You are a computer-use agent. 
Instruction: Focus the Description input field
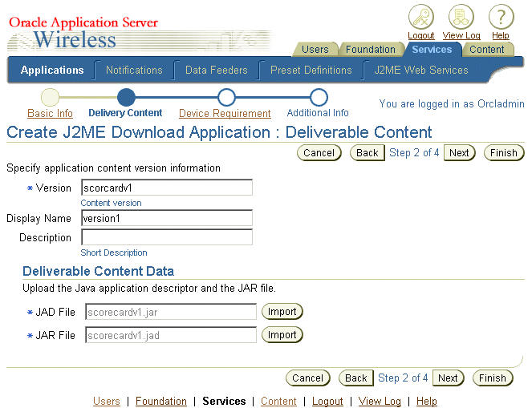point(167,237)
